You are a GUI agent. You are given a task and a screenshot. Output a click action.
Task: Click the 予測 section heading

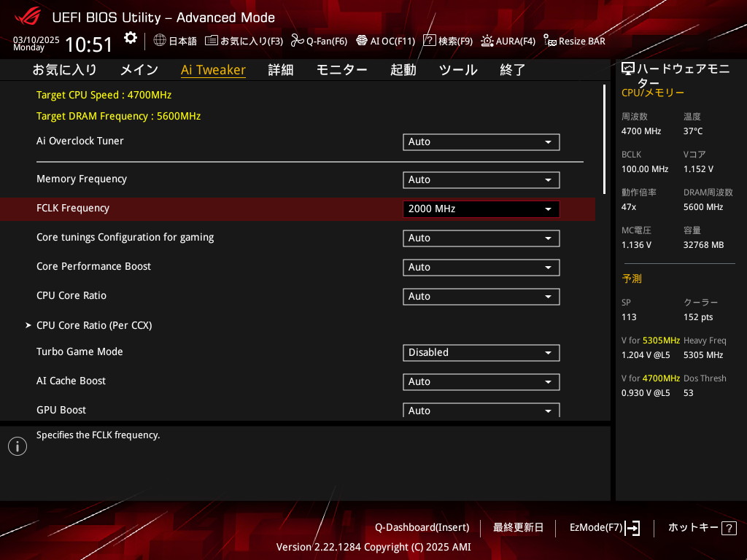click(632, 279)
